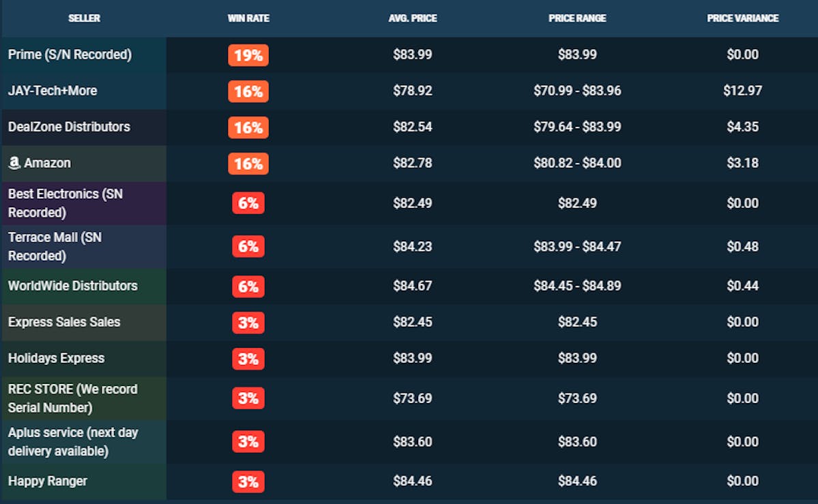The image size is (818, 504).
Task: Select seller REC STORE (We record Serial Number)
Action: [x=72, y=398]
